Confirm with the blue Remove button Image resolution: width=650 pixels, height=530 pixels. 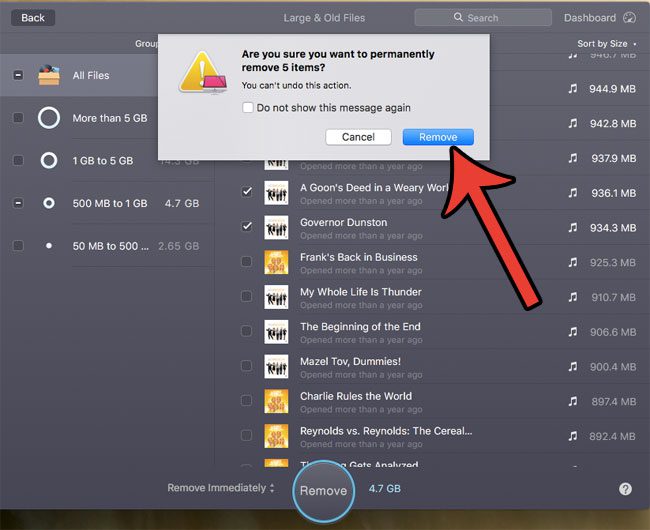[438, 137]
